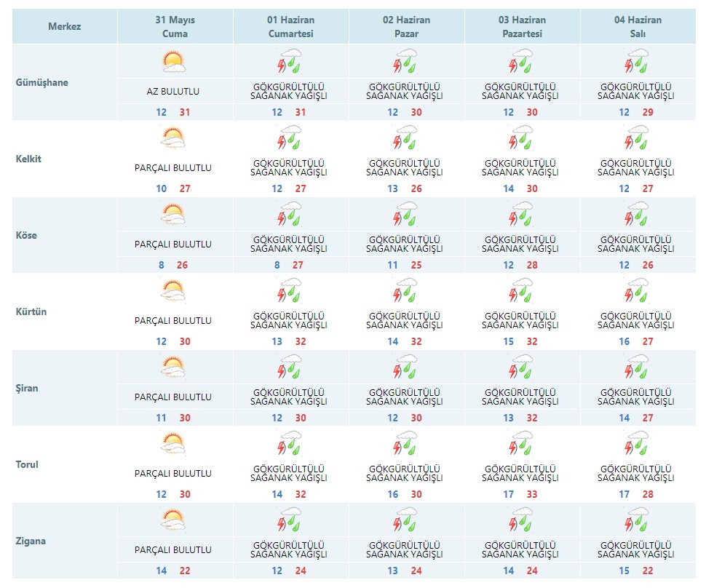
Task: Click Kürtün's thunderstorm icon for 03 Haziran
Action: 521,291
